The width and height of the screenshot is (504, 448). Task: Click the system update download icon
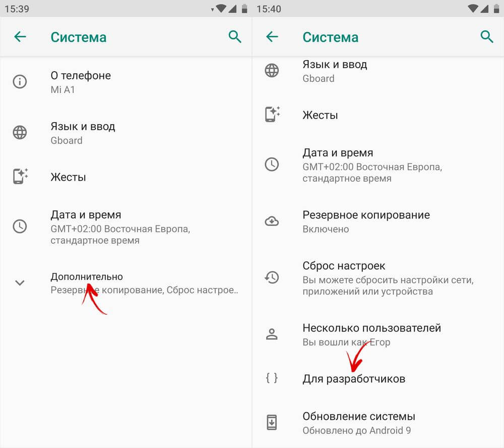click(x=272, y=423)
